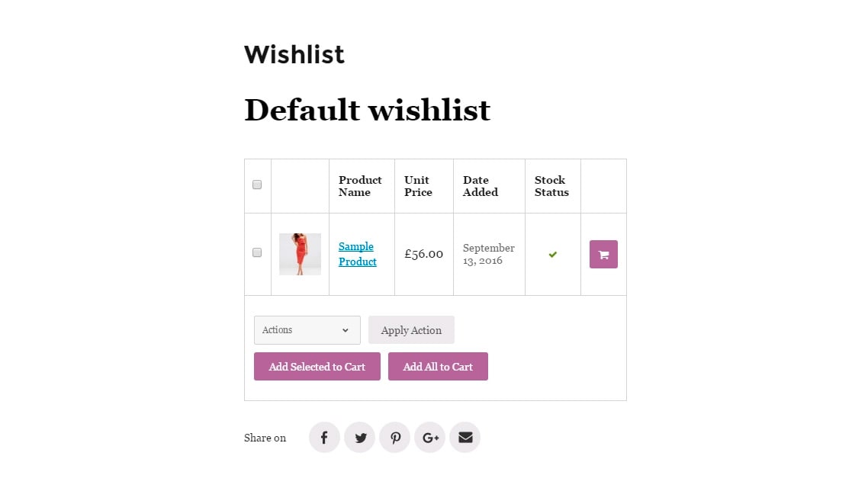Screen dimensions: 868x488
Task: Click Add Selected to Cart
Action: (x=317, y=367)
